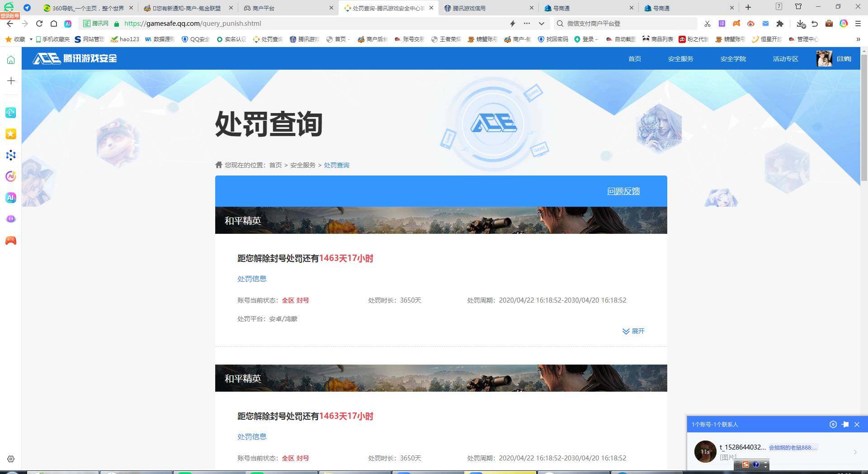Screen dimensions: 868x474
Task: Open the 安全学院 navigation menu item
Action: (x=733, y=59)
